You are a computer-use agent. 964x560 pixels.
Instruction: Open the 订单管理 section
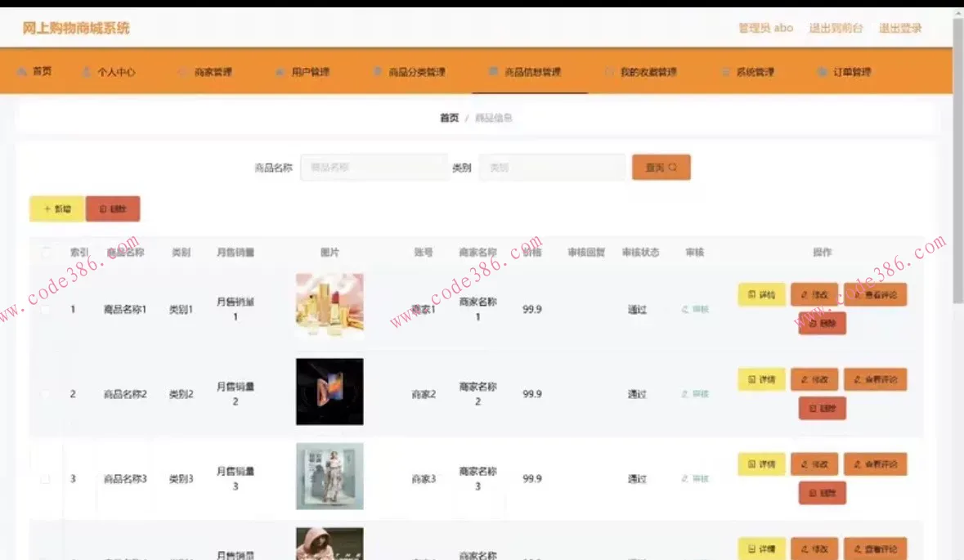pyautogui.click(x=850, y=71)
